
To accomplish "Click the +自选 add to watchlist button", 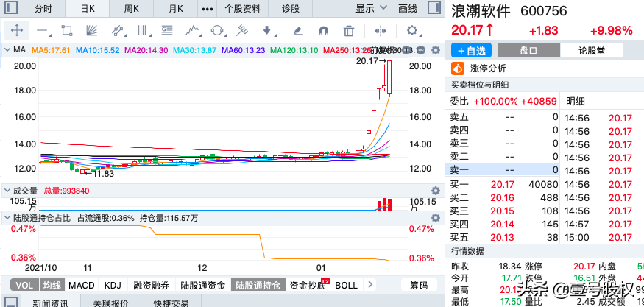I will [472, 51].
